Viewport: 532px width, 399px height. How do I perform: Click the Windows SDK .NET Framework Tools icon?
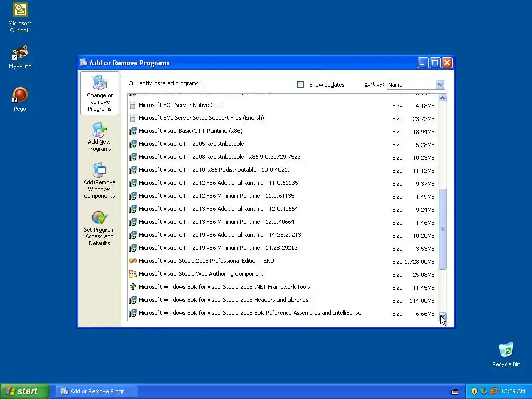click(x=132, y=287)
